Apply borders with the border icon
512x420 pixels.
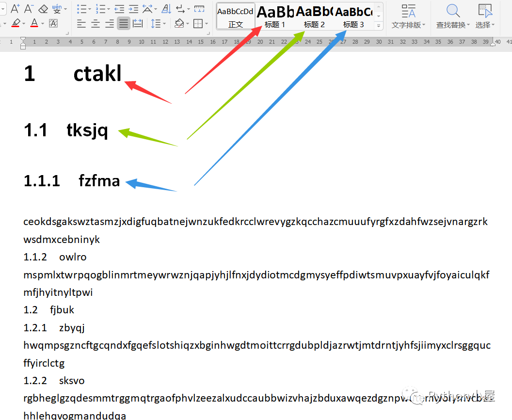coord(198,23)
